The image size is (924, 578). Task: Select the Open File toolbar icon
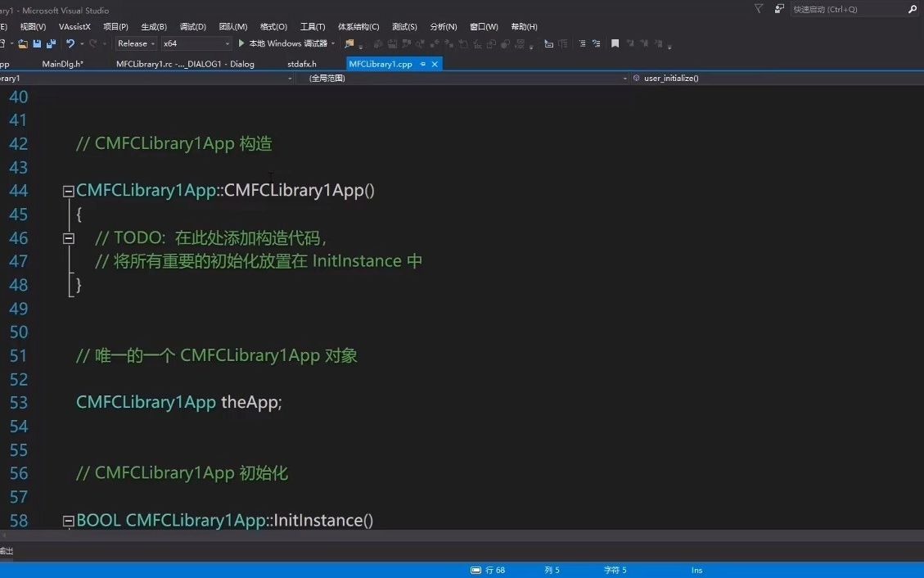22,43
